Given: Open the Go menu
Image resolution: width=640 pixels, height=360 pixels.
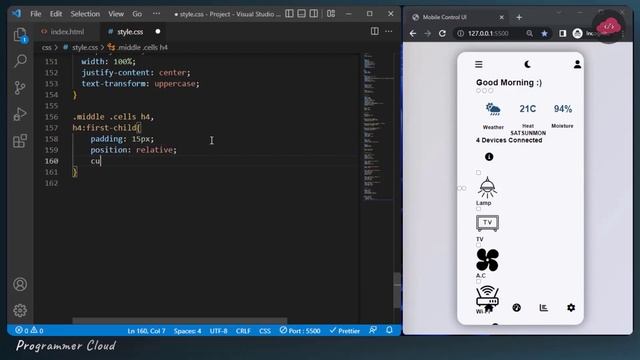Looking at the screenshot, I should coord(137,14).
